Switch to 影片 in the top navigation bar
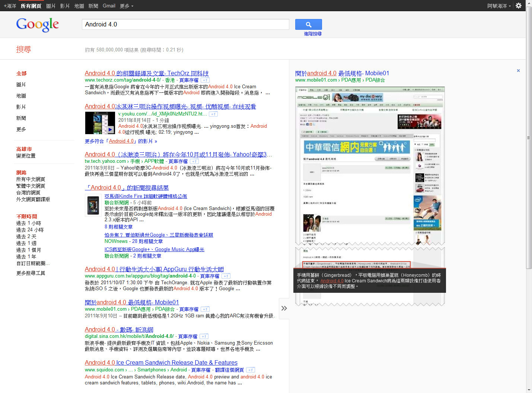This screenshot has height=393, width=532. 65,6
